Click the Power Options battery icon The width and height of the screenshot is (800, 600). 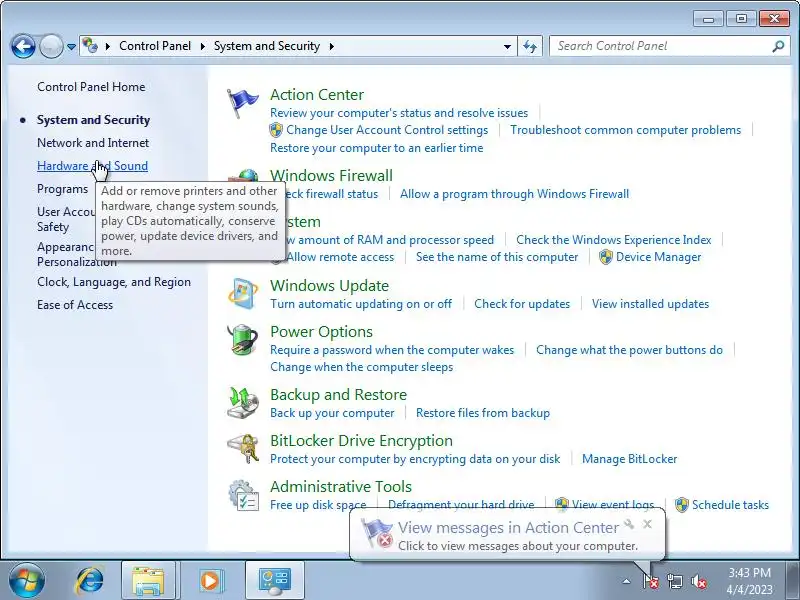point(242,339)
